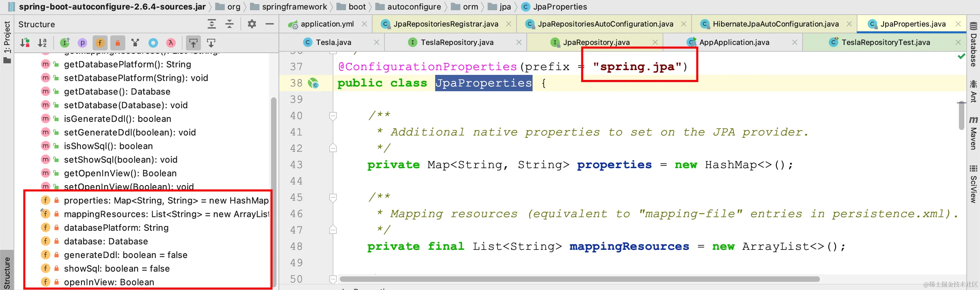This screenshot has width=980, height=290.
Task: Close the TeslaRepositoryTest.java tab
Action: point(958,42)
